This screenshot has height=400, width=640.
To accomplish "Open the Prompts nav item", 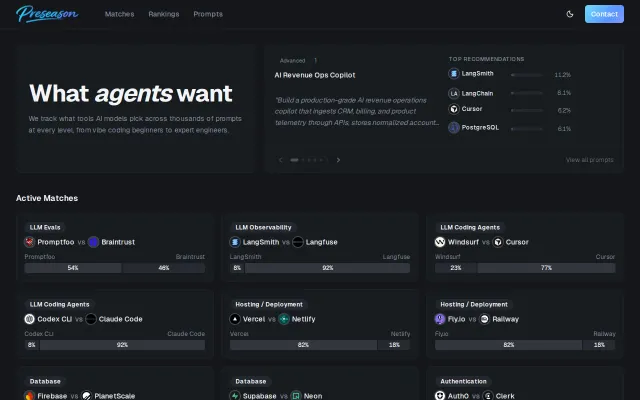I will tap(208, 14).
